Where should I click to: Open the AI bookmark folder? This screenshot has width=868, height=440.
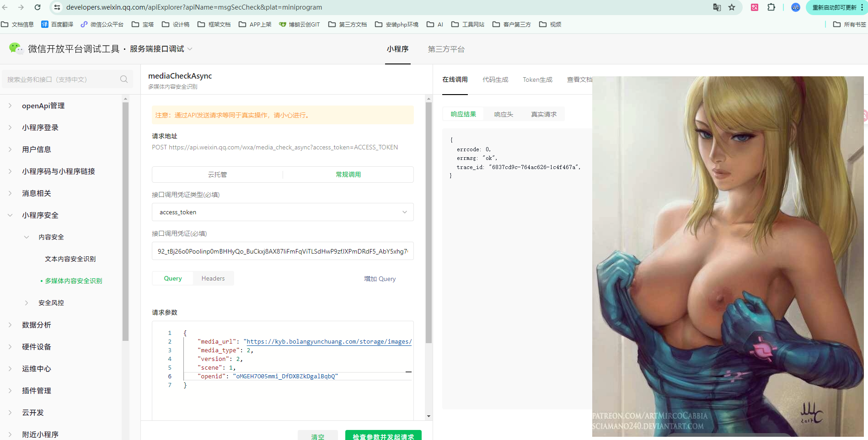(x=435, y=24)
